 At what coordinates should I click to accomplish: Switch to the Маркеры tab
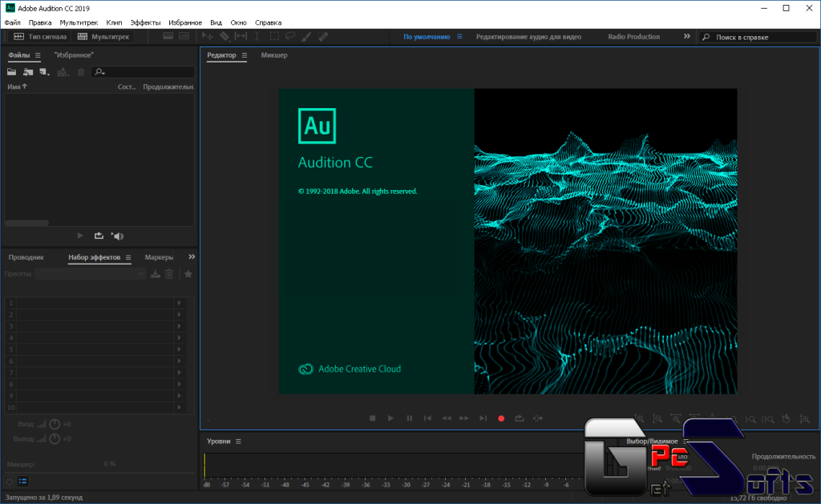(x=159, y=257)
